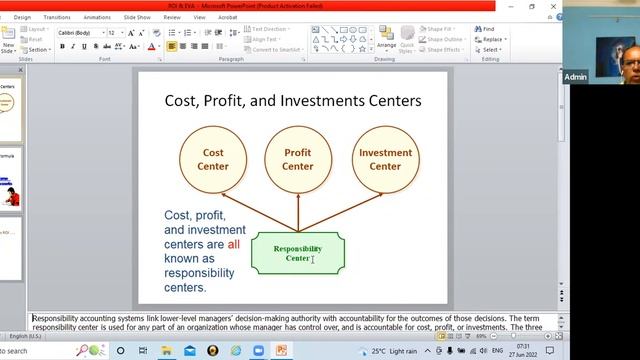Open Mail app from taskbar

point(190,351)
